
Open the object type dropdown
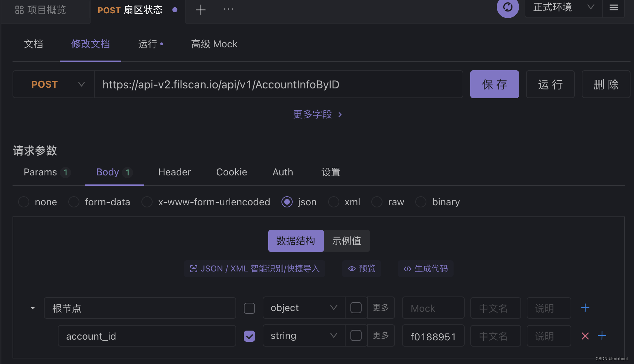click(304, 308)
